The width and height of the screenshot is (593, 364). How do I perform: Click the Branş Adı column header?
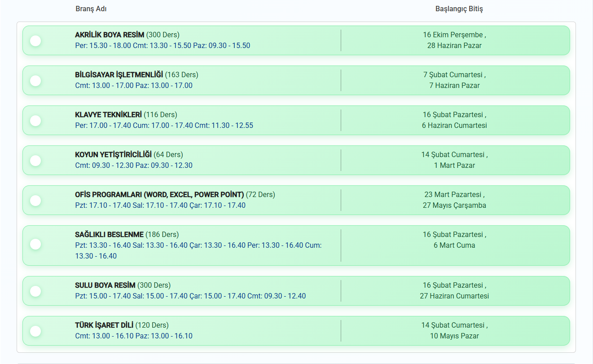(91, 9)
